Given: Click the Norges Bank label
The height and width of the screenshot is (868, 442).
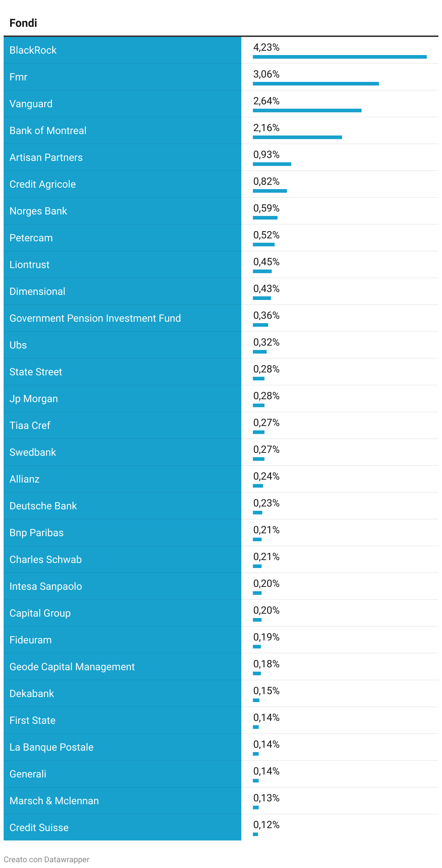Looking at the screenshot, I should tap(38, 211).
